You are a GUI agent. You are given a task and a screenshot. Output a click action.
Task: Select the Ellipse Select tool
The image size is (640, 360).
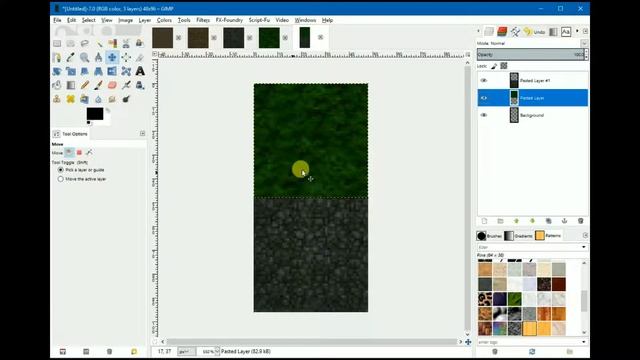click(x=71, y=43)
